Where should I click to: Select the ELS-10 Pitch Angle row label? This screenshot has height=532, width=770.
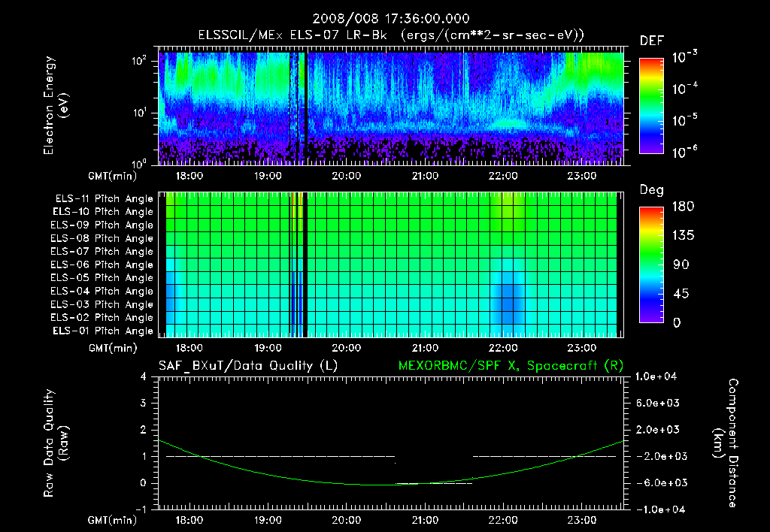coord(103,212)
